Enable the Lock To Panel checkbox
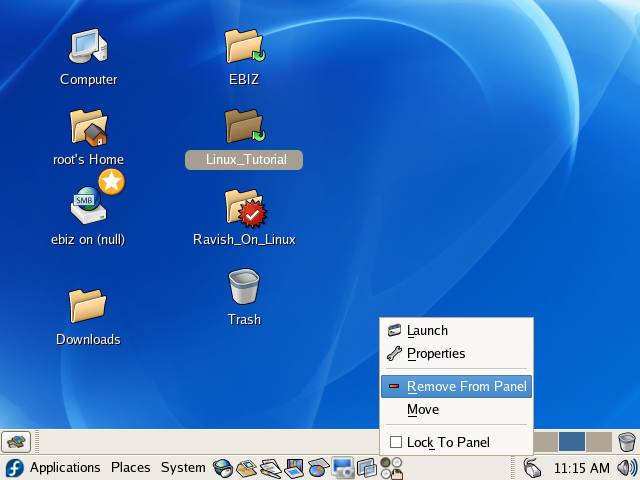 396,442
